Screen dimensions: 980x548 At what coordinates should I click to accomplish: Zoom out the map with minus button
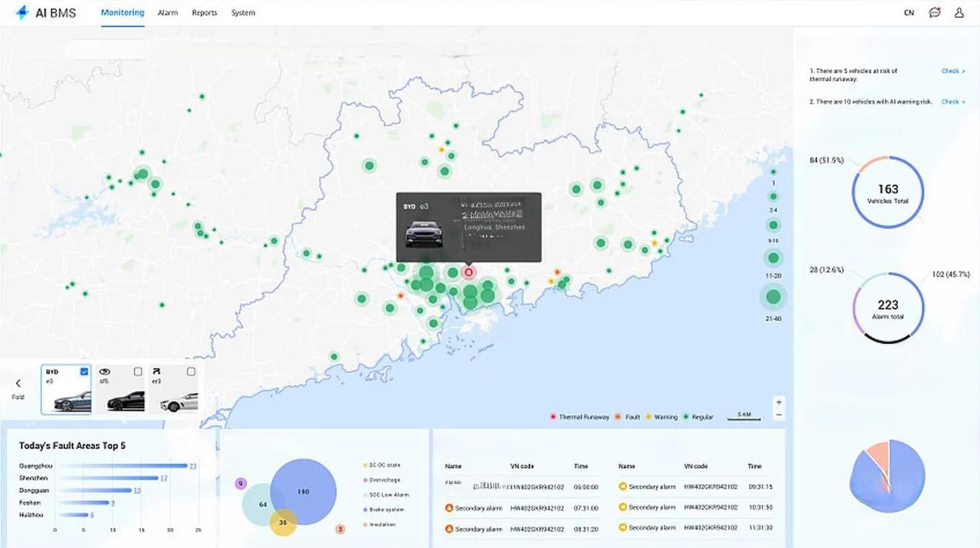pyautogui.click(x=778, y=415)
